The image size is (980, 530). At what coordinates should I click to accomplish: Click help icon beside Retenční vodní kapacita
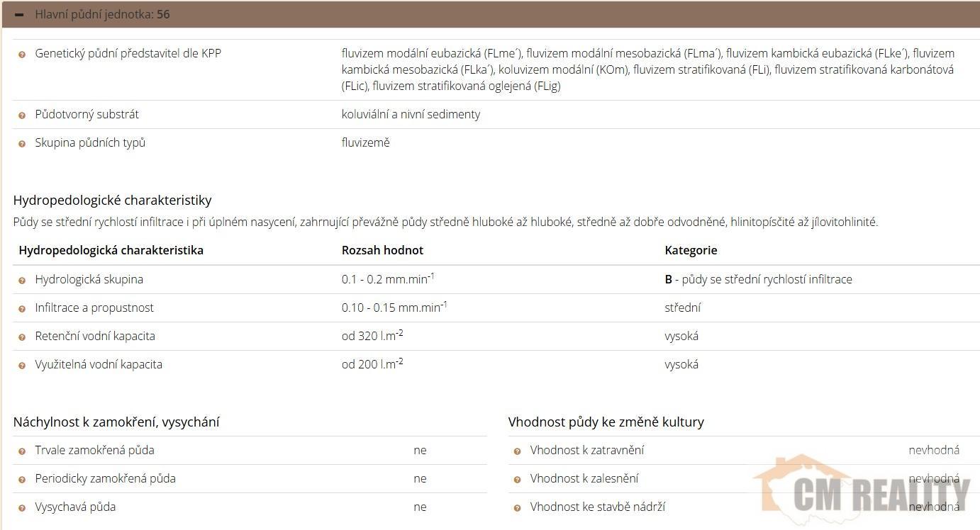click(x=22, y=337)
